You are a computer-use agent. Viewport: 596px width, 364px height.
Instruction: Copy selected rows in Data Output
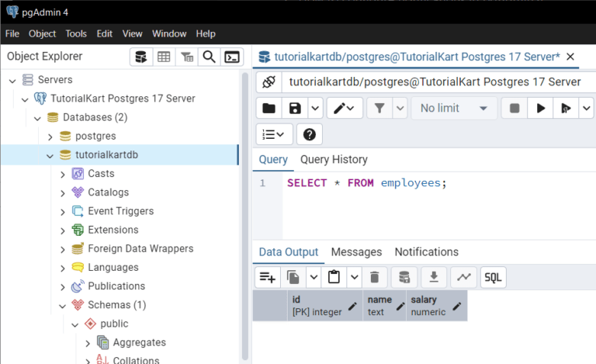click(x=293, y=277)
